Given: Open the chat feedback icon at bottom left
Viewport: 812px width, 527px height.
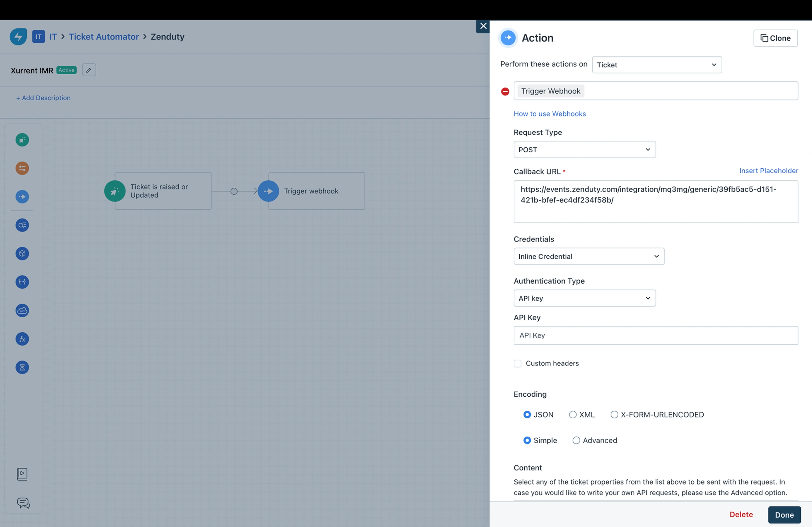Looking at the screenshot, I should 23,503.
